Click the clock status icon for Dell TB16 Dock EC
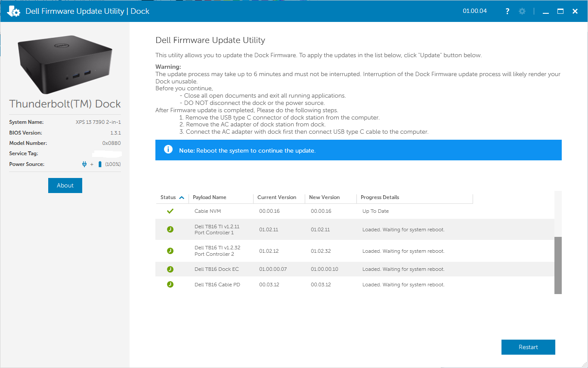 click(x=170, y=269)
